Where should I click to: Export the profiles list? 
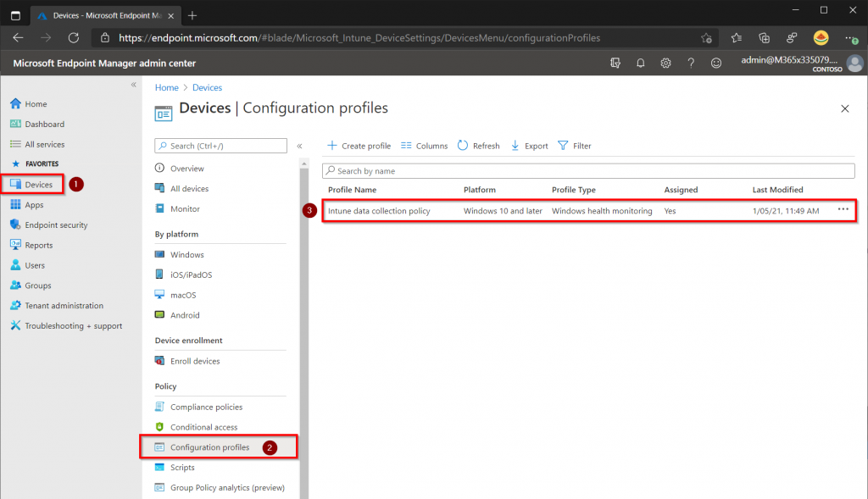point(529,146)
